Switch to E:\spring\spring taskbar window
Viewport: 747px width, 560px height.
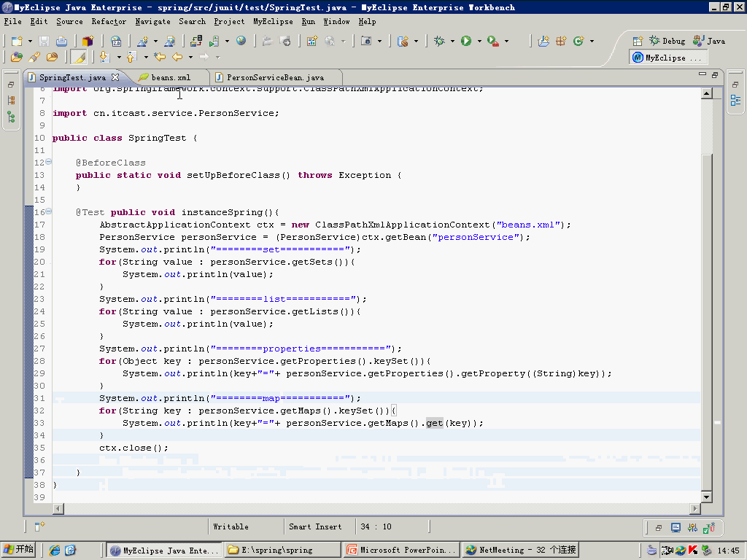point(282,550)
